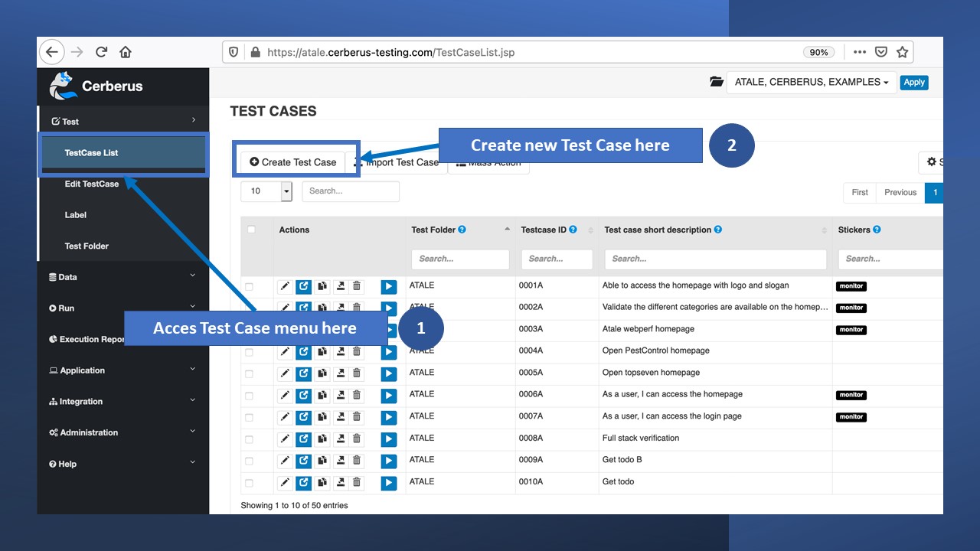Click browser reload icon
980x551 pixels.
point(101,52)
